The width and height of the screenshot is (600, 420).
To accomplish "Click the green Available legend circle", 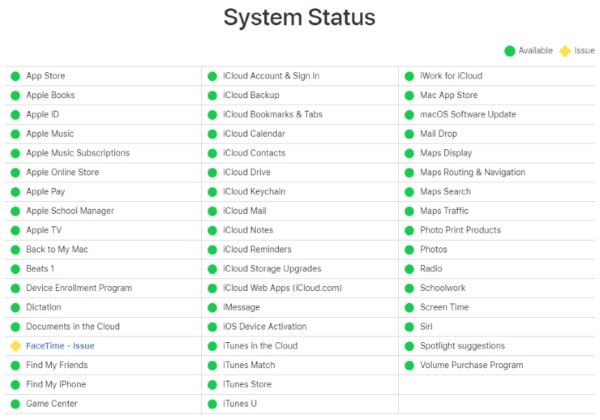I will (510, 51).
